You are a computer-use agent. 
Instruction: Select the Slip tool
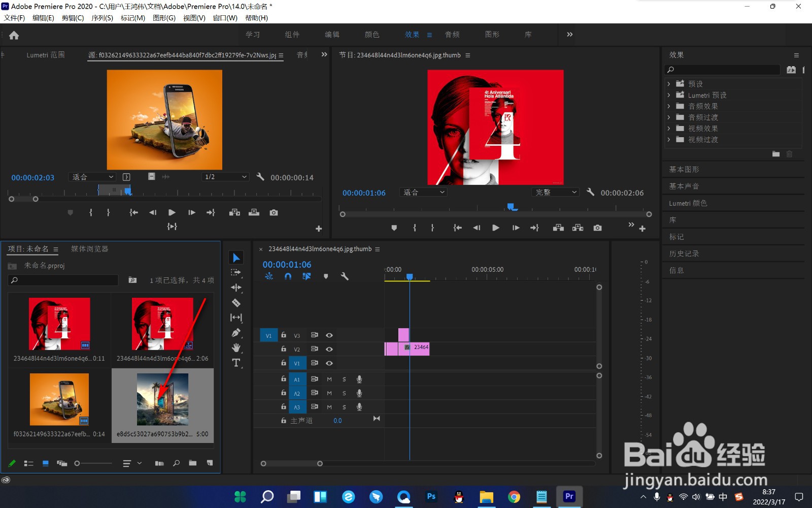click(236, 317)
